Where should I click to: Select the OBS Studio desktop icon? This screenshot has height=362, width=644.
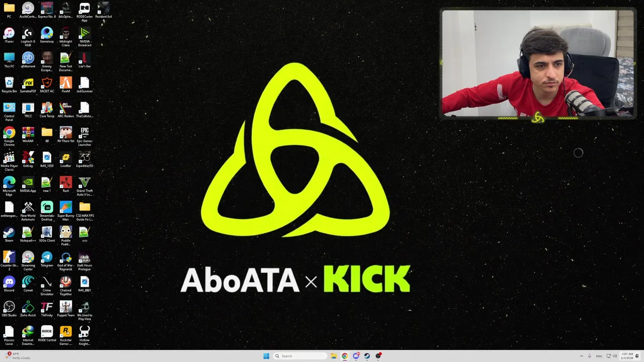pyautogui.click(x=9, y=309)
